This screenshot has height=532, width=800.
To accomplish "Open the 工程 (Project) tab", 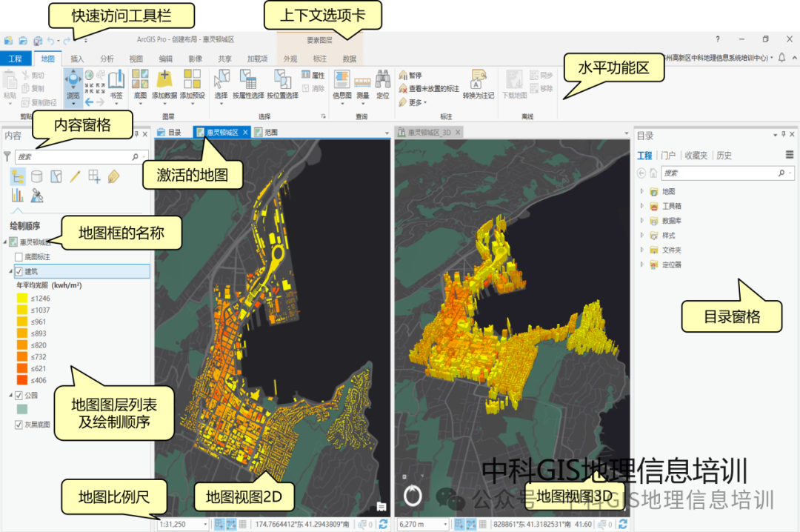I will 16,59.
